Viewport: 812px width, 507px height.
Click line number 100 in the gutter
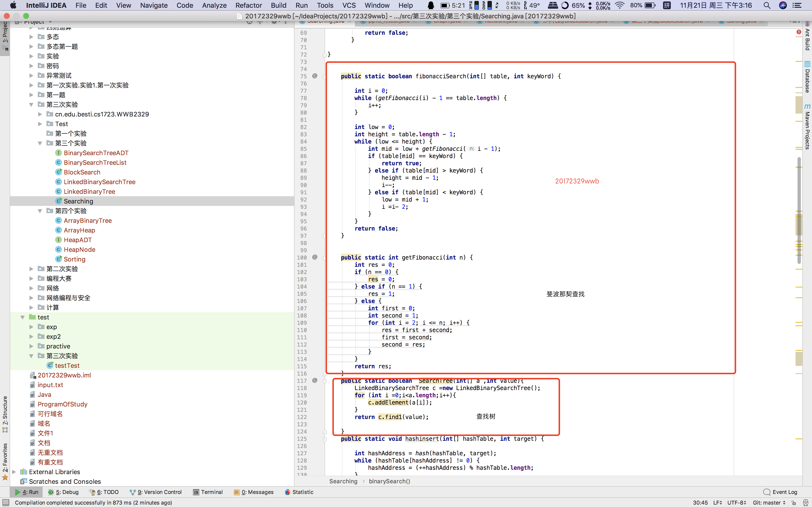[302, 258]
